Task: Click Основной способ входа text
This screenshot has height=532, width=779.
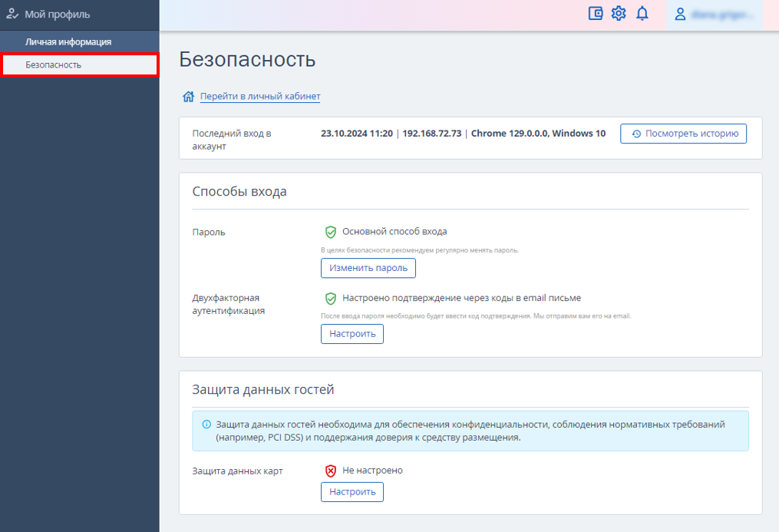Action: (x=394, y=232)
